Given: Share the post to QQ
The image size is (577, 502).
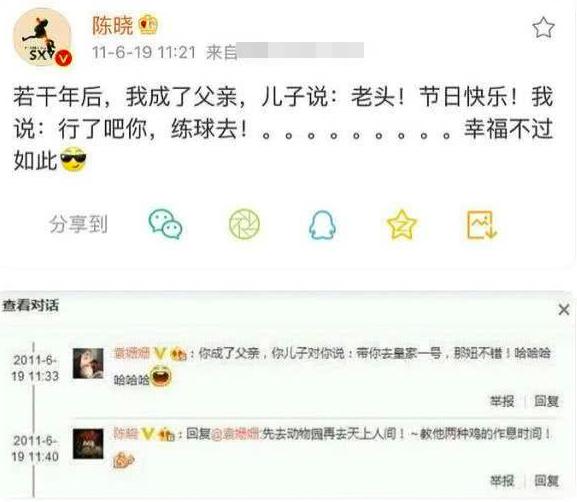Looking at the screenshot, I should (x=322, y=225).
